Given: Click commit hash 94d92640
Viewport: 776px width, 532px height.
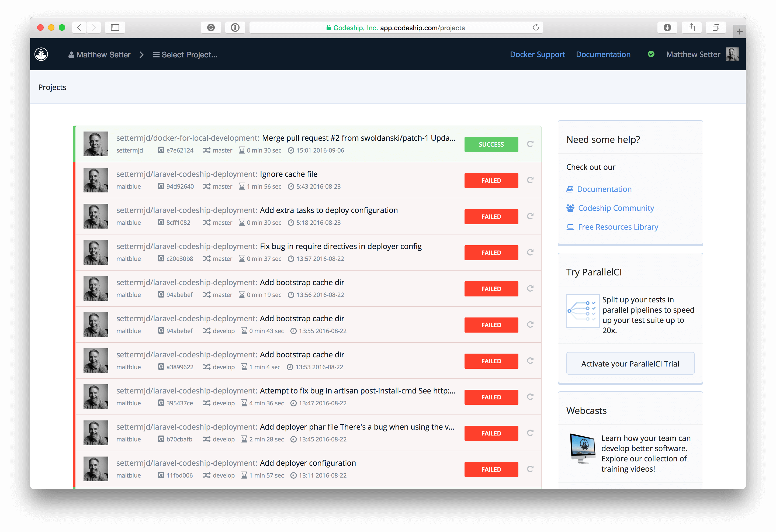Looking at the screenshot, I should click(180, 186).
